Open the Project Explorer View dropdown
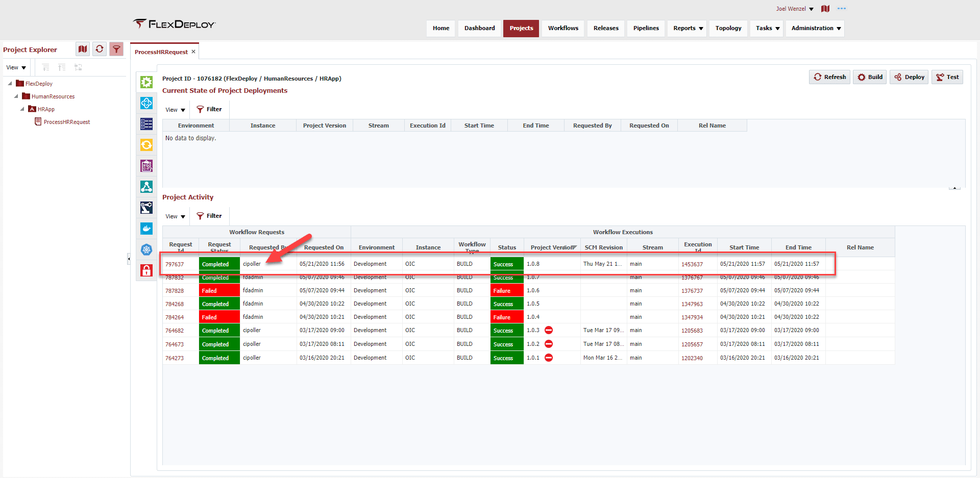980x478 pixels. [x=16, y=67]
